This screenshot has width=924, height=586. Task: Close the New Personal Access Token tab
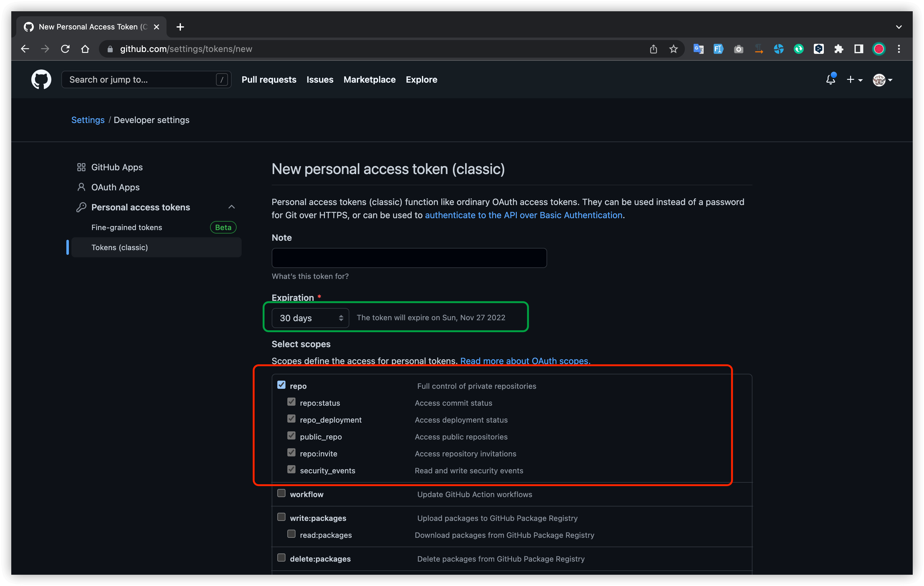point(157,27)
